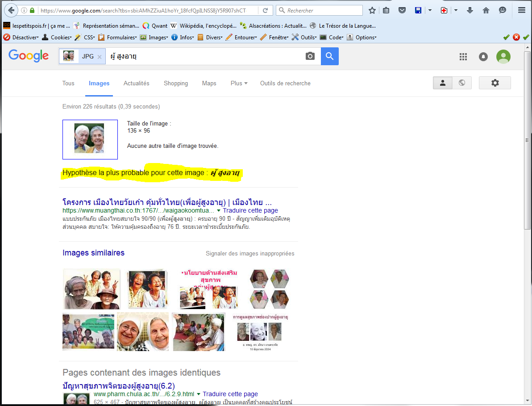The height and width of the screenshot is (406, 532).
Task: Open the Google apps grid icon
Action: click(x=463, y=57)
